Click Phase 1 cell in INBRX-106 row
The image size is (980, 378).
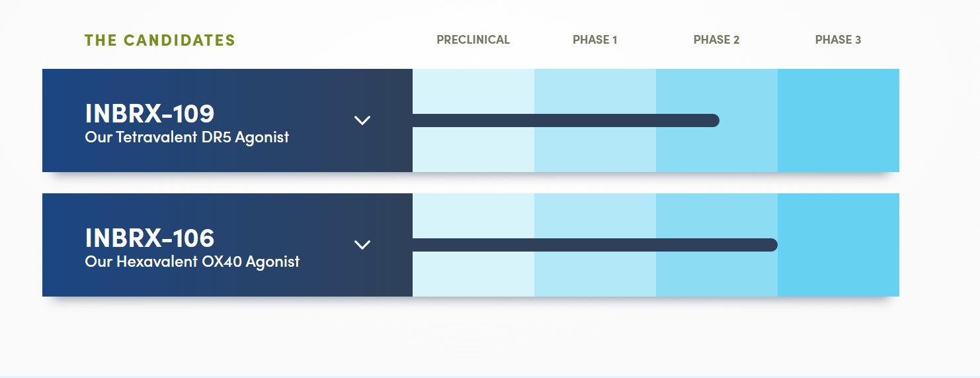pos(594,273)
